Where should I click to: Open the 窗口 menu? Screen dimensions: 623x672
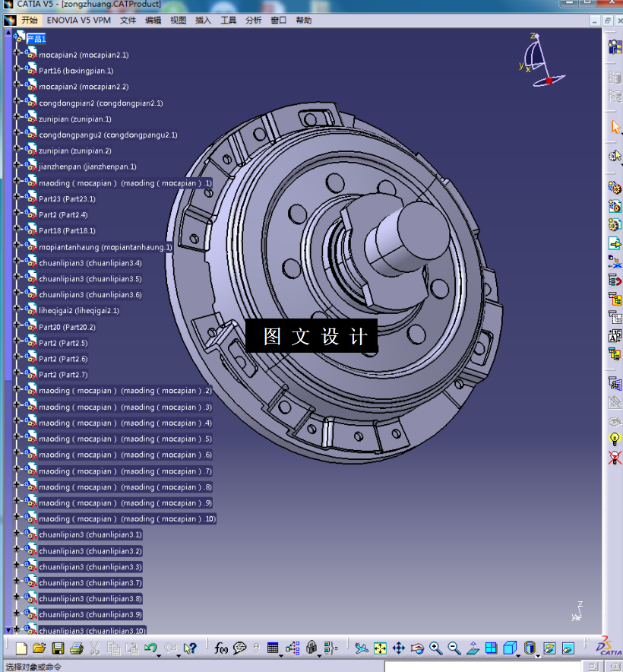pyautogui.click(x=279, y=20)
